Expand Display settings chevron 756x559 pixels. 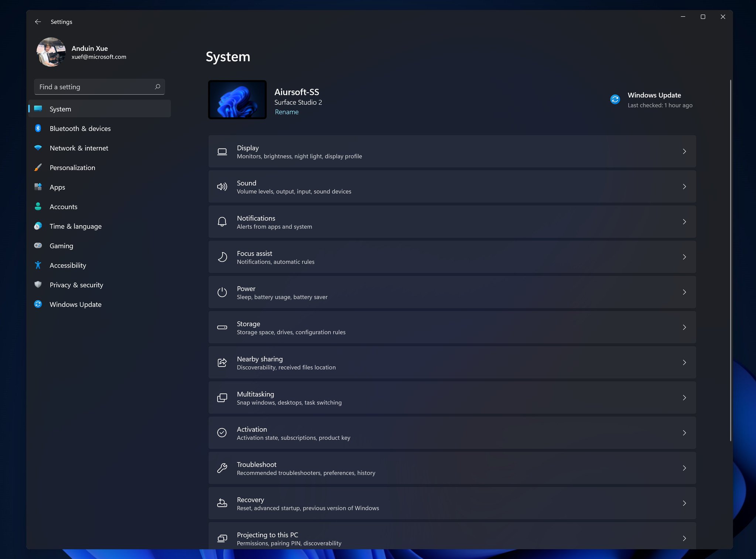click(x=684, y=151)
